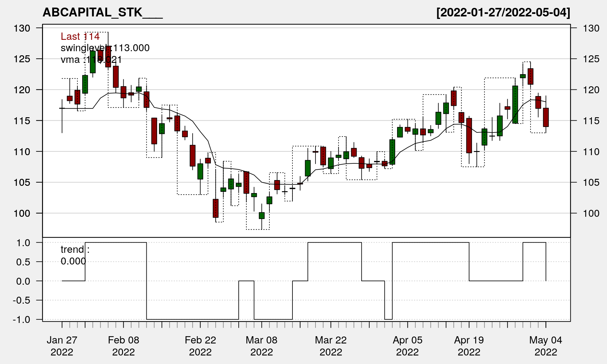Click the date range label at top right
607x364 pixels.
tap(503, 13)
